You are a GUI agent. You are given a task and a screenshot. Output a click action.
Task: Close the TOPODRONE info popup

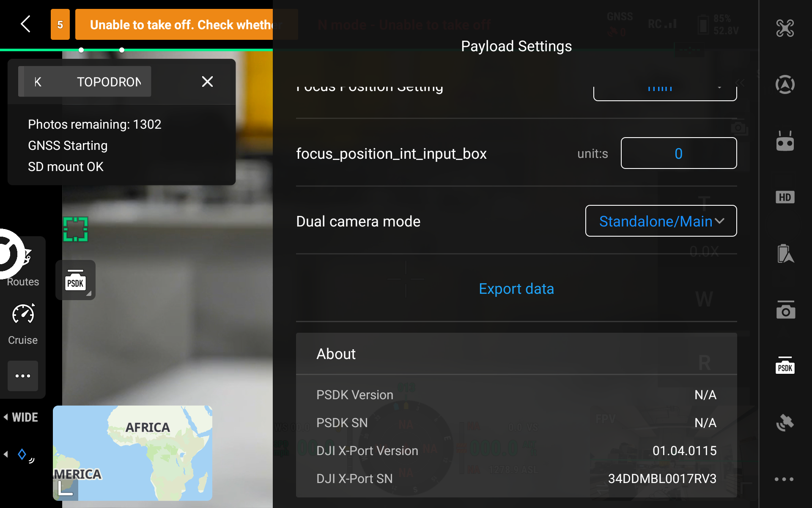click(207, 81)
